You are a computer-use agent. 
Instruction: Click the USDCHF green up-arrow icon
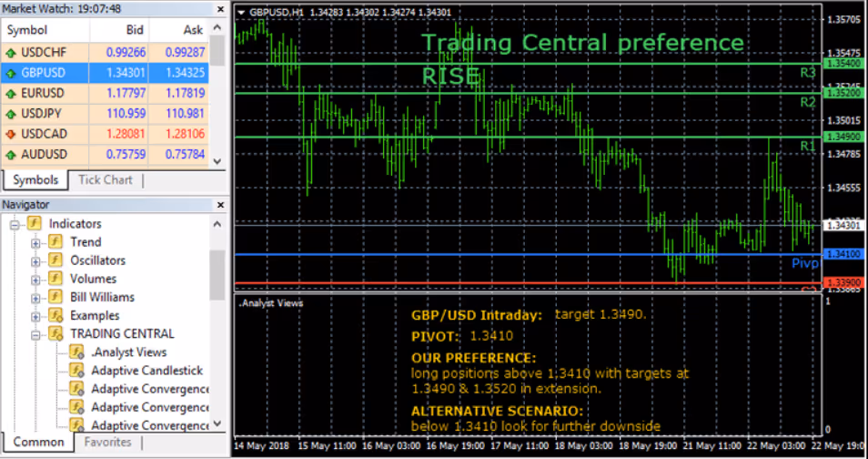pos(11,53)
